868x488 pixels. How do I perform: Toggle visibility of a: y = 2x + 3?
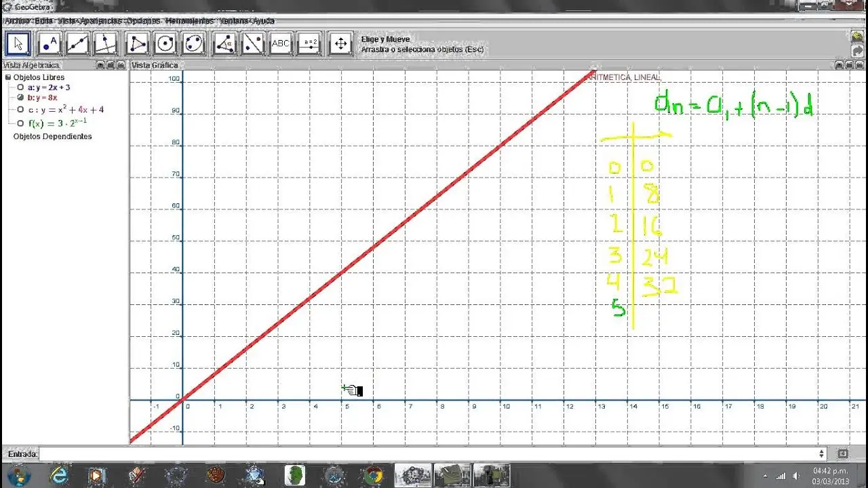(21, 87)
